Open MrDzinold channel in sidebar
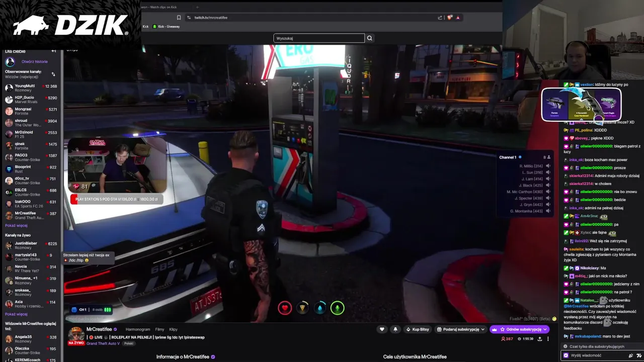 pyautogui.click(x=31, y=134)
